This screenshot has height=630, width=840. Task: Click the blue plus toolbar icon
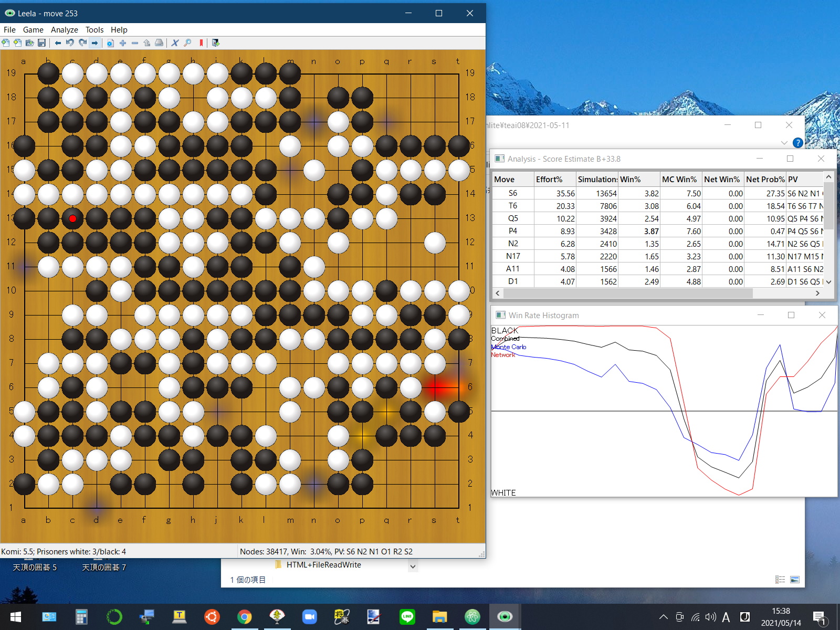[x=123, y=43]
